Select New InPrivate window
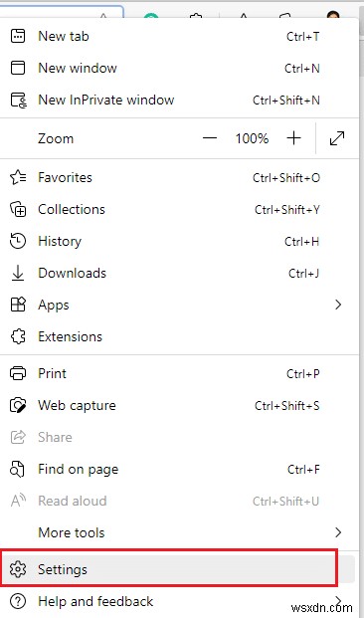Image resolution: width=364 pixels, height=618 pixels. coord(180,100)
